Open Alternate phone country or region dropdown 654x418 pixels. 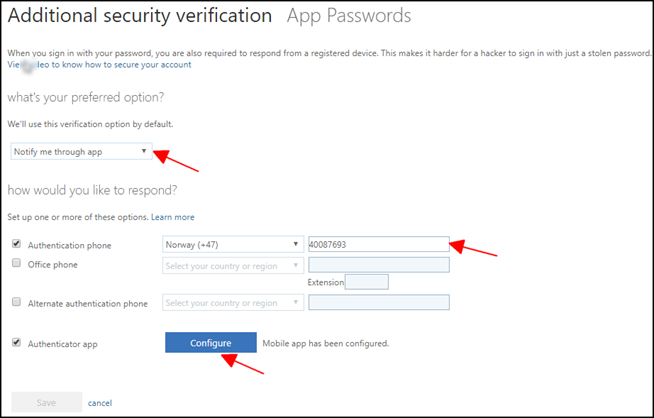[233, 303]
